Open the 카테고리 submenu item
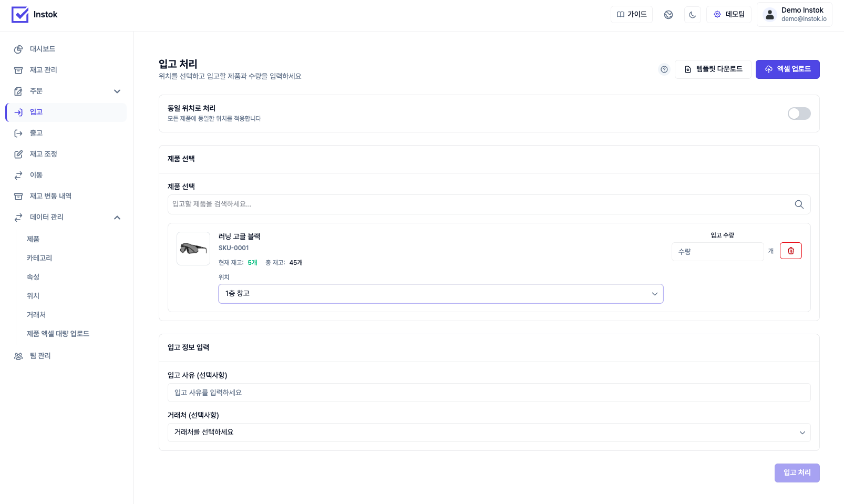 (39, 258)
